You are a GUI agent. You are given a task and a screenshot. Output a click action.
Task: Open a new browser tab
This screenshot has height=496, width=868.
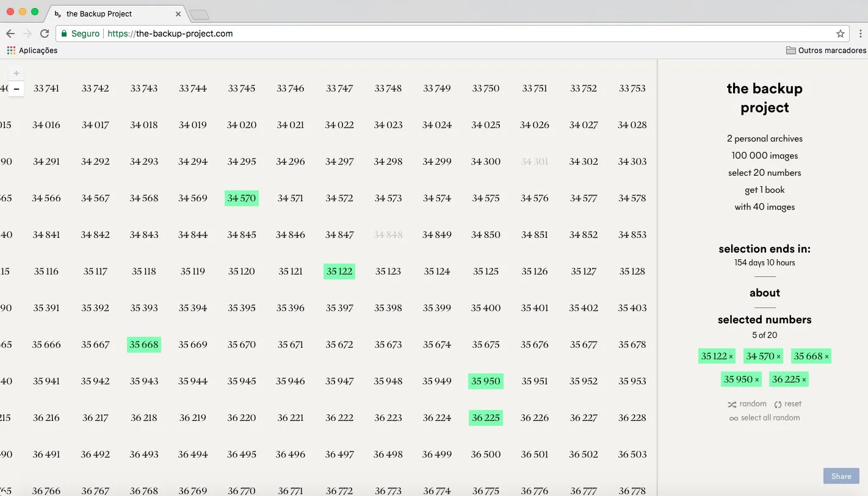(x=200, y=15)
